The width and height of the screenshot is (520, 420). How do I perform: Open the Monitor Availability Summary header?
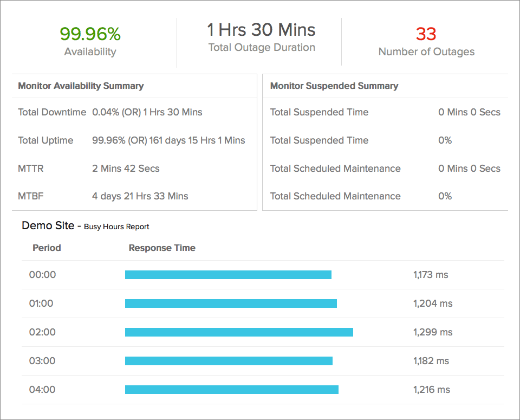click(81, 86)
